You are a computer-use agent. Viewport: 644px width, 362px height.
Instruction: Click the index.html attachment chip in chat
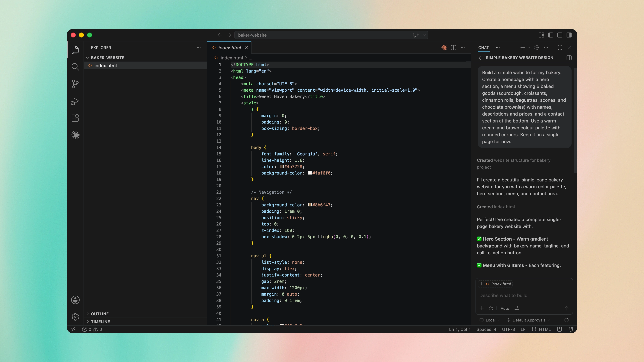tap(495, 284)
